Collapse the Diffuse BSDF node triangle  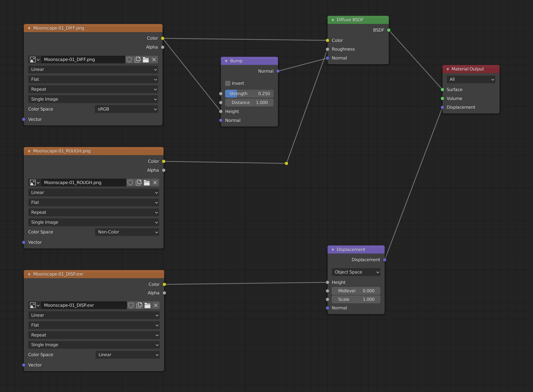pyautogui.click(x=333, y=20)
